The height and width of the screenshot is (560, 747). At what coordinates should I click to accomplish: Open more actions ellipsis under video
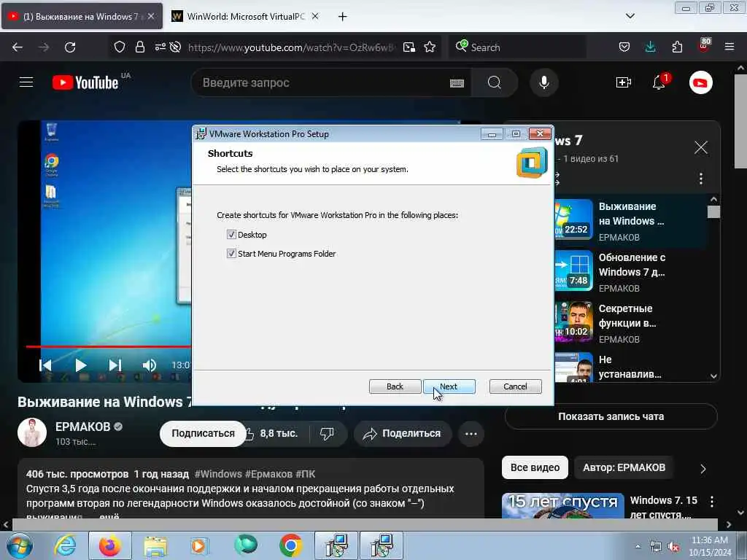(x=471, y=433)
